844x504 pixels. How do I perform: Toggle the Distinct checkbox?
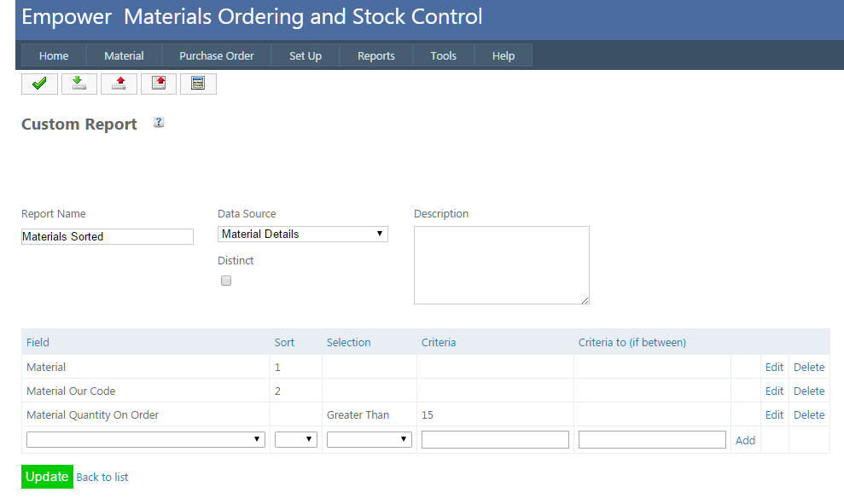point(226,281)
